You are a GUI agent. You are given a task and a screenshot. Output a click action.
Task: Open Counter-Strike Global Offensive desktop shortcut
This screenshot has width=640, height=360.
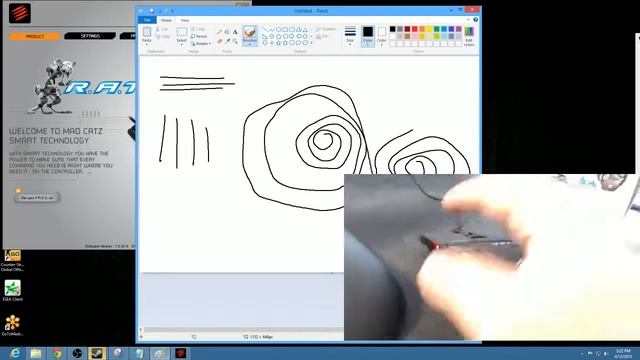pos(12,260)
